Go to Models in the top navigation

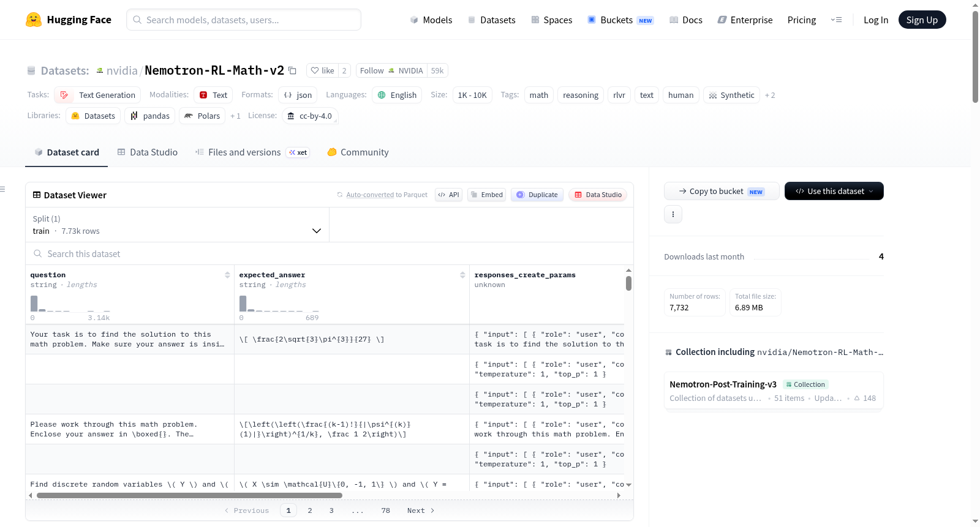[431, 20]
